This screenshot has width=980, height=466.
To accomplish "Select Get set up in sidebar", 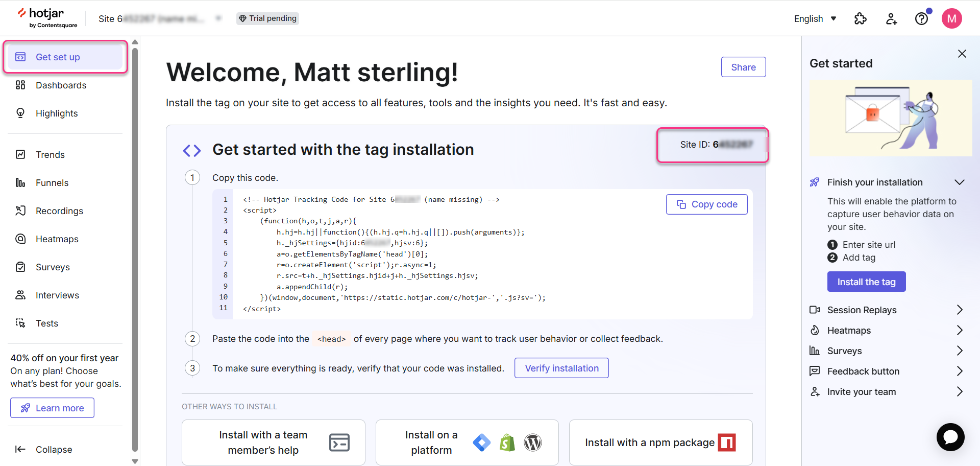I will click(65, 57).
